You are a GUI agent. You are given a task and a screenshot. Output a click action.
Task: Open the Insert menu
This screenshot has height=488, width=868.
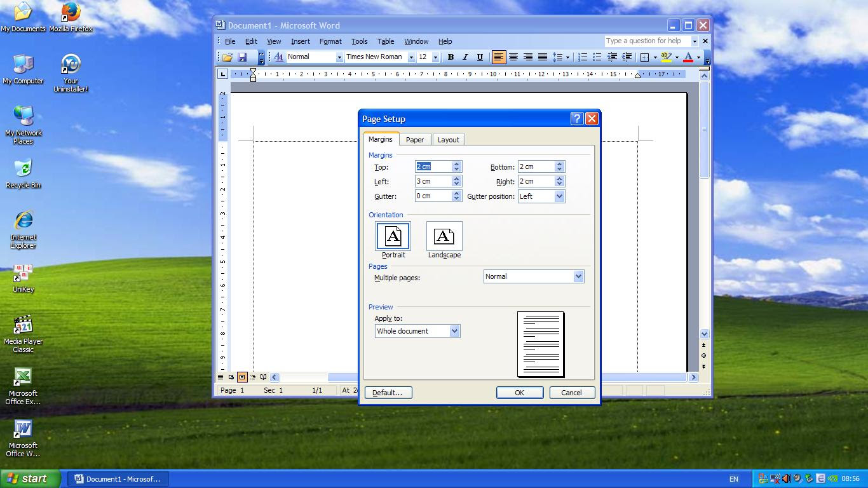coord(301,41)
